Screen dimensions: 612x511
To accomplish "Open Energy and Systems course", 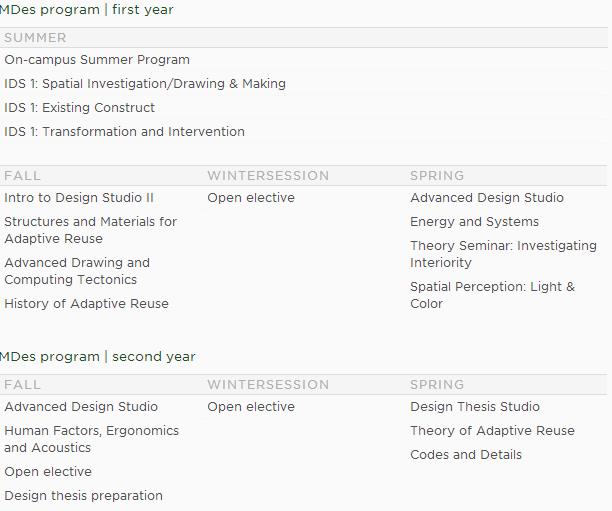I will click(474, 222).
